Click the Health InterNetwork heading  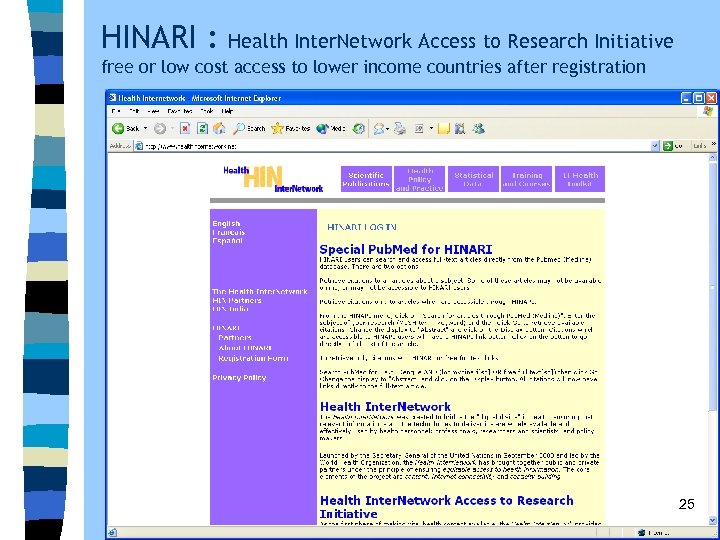click(x=385, y=407)
